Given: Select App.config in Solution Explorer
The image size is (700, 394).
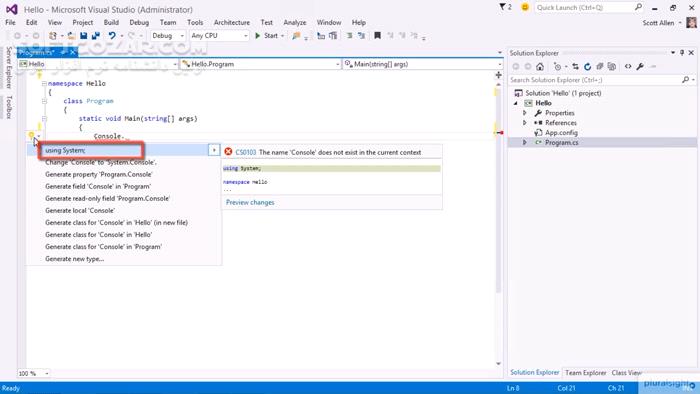Looking at the screenshot, I should pos(561,133).
